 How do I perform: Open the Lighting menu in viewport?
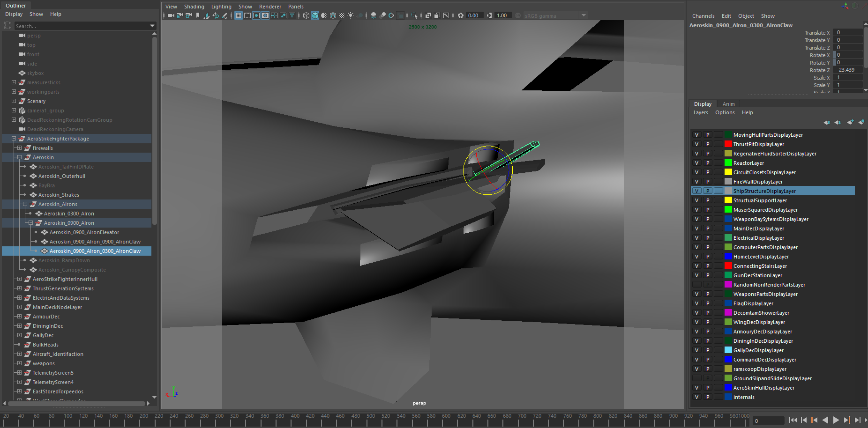point(221,7)
